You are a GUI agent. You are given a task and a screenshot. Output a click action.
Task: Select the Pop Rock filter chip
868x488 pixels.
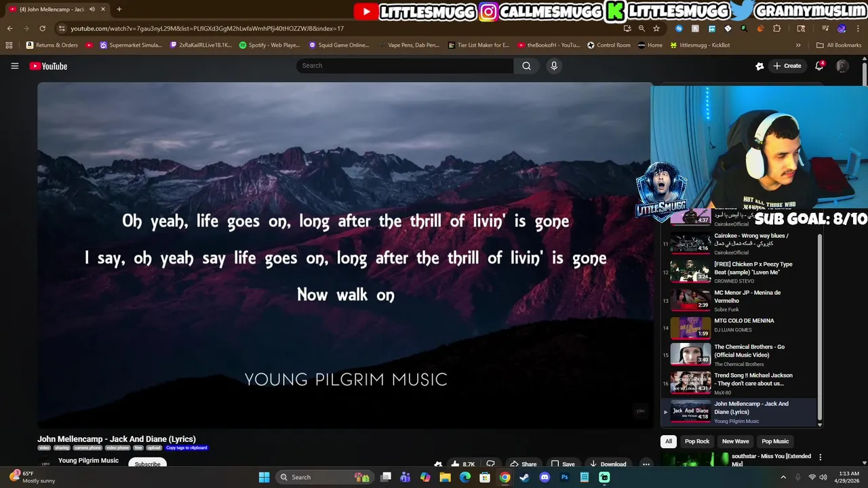click(x=697, y=441)
